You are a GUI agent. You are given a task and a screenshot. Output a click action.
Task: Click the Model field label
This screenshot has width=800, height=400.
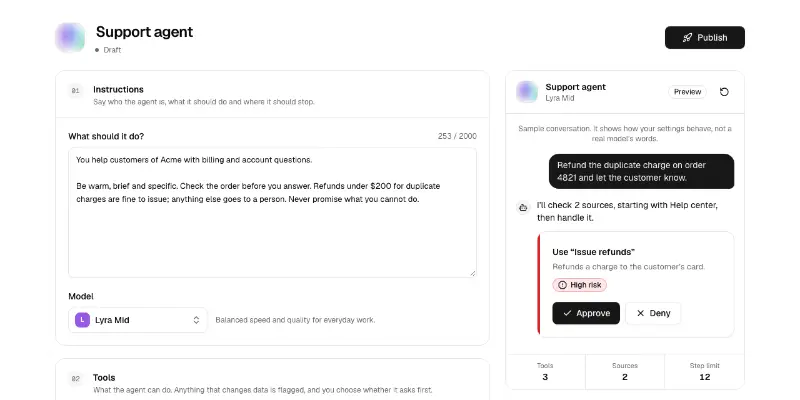pos(81,296)
